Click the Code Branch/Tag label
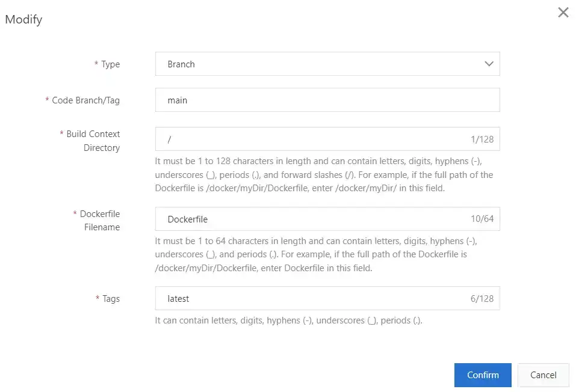Screen dimensions: 576x392 [x=85, y=100]
